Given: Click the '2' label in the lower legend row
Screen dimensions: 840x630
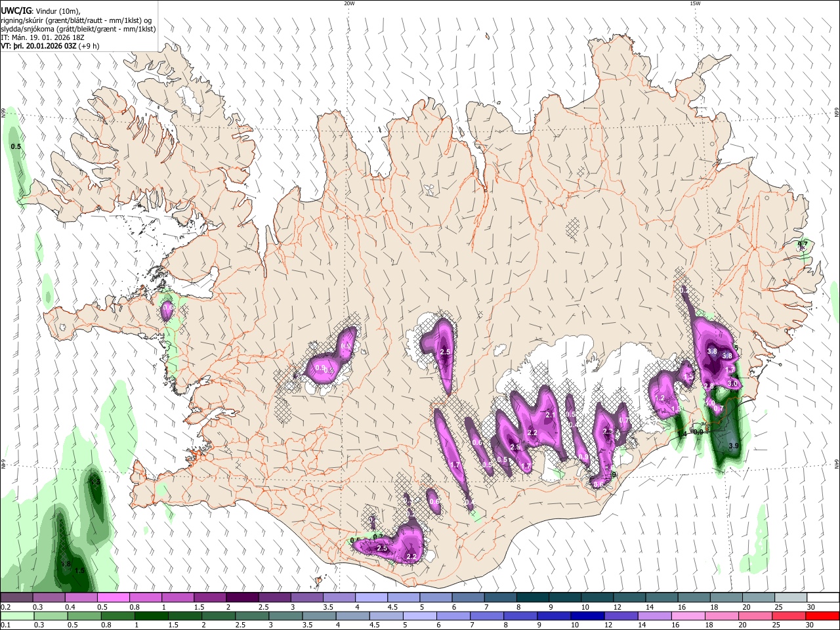Looking at the screenshot, I should [x=203, y=625].
